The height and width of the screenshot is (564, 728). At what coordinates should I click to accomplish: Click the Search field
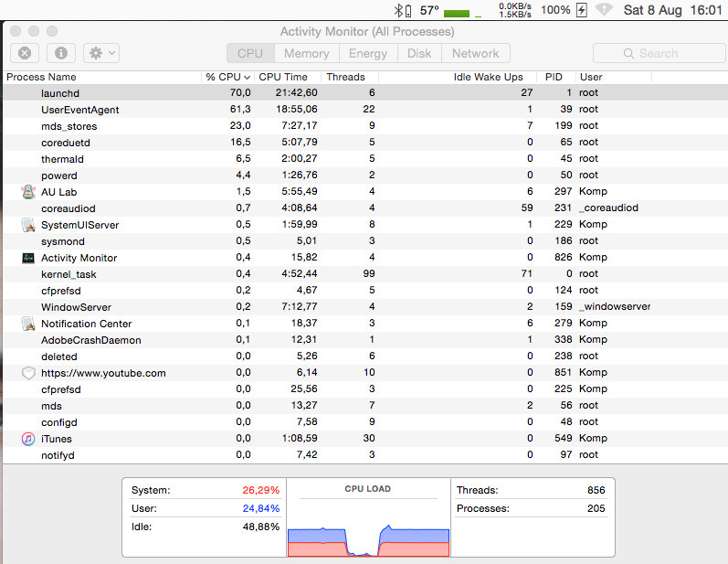[x=659, y=53]
